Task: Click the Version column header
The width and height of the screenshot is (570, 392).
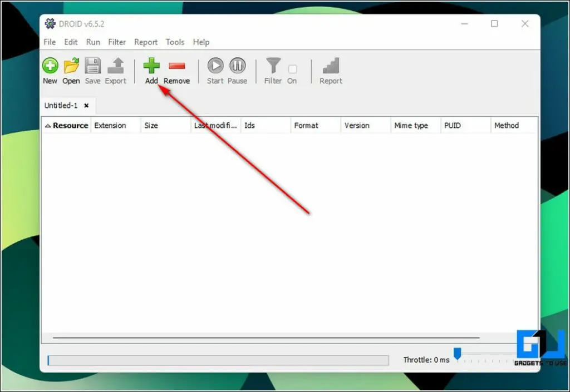Action: click(357, 125)
